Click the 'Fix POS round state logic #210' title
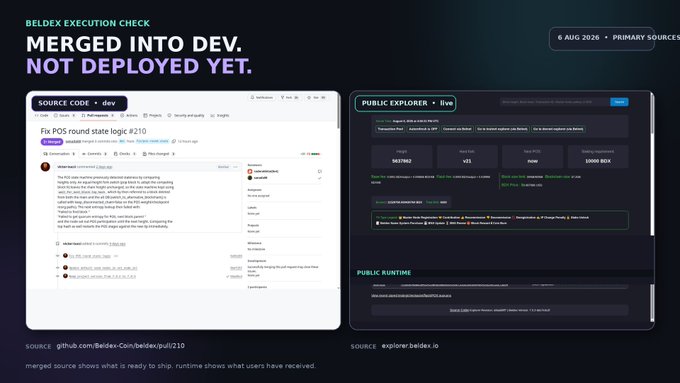This screenshot has height=383, width=680. (x=93, y=131)
